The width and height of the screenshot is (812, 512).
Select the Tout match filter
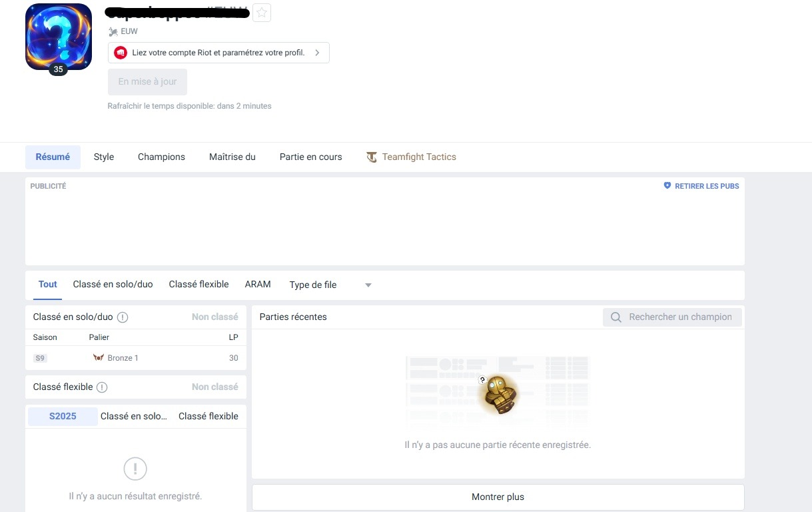pyautogui.click(x=48, y=285)
